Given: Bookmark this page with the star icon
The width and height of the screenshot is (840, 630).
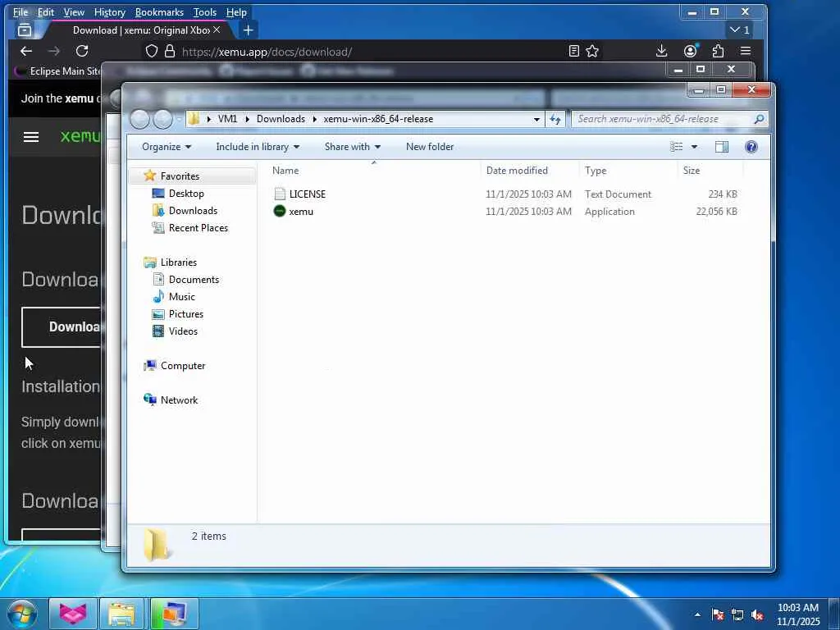Looking at the screenshot, I should pos(592,52).
